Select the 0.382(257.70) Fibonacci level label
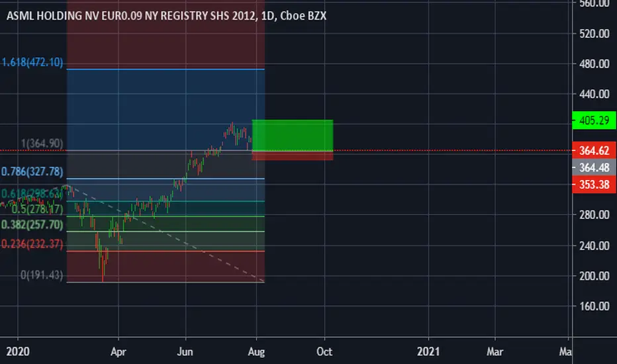 [32, 225]
